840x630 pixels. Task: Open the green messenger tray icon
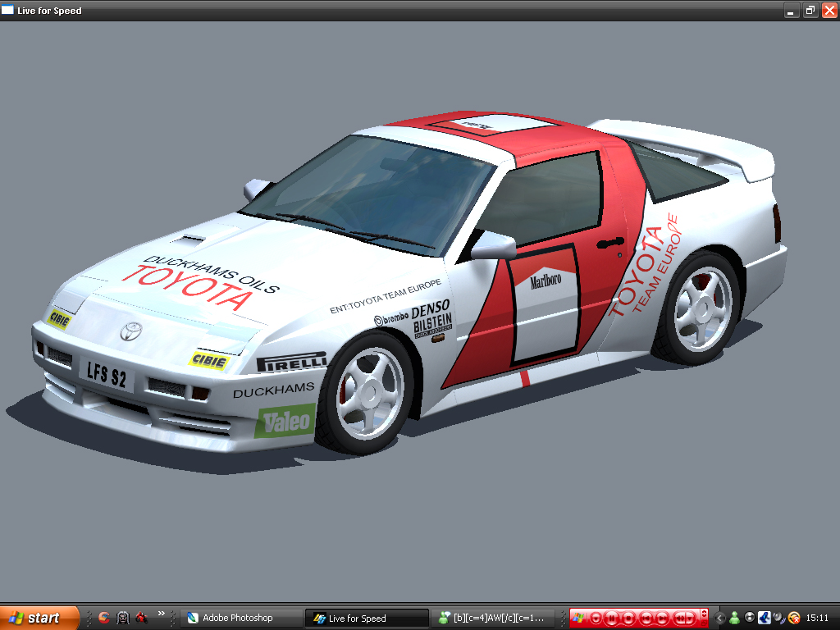point(734,618)
